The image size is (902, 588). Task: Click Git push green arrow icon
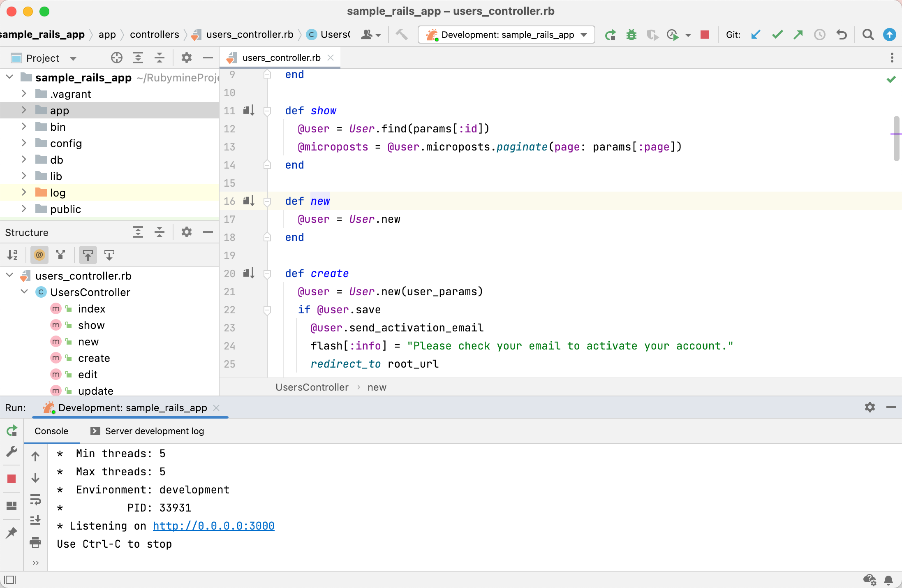(x=798, y=35)
